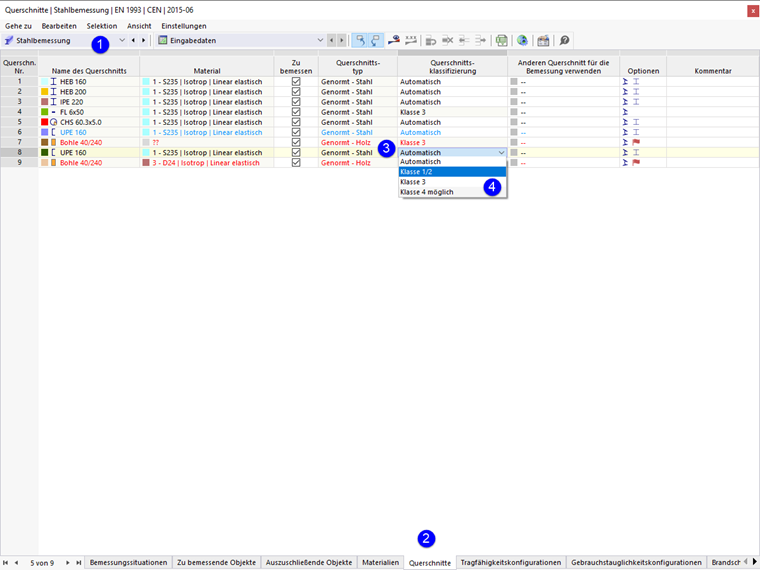
Task: Switch to the Tragfähigkeitskonfigurationen tab
Action: click(x=511, y=562)
